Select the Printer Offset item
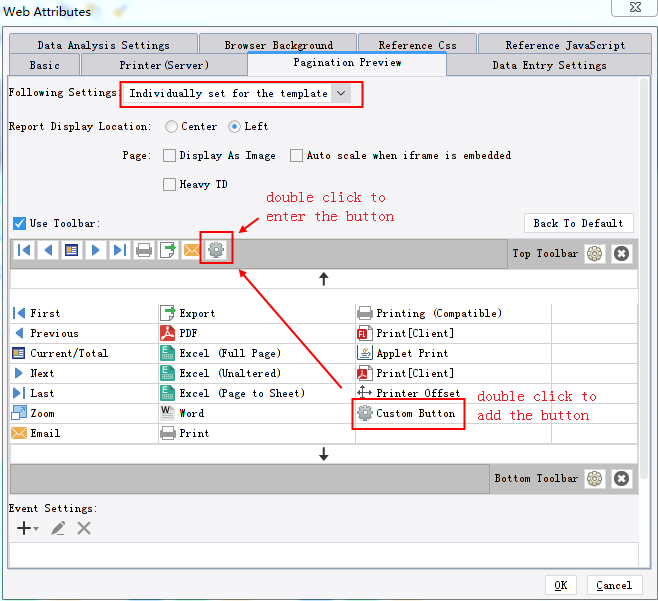Screen dimensions: 658x601 [453, 393]
